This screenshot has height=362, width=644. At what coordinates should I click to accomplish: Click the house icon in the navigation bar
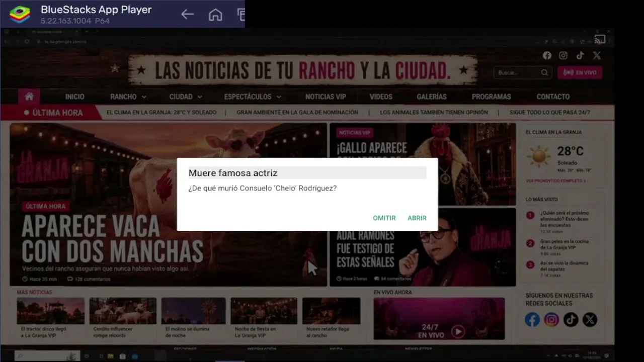(x=29, y=97)
